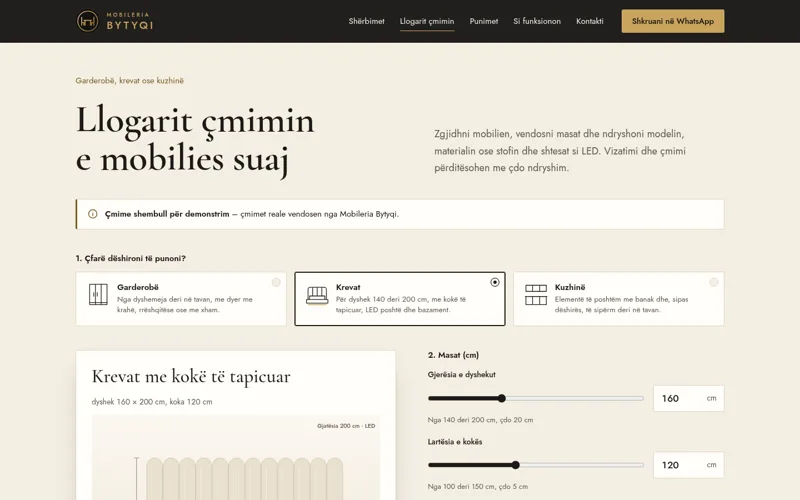Select the Kuzhinë radio button
The width and height of the screenshot is (800, 500).
(x=714, y=282)
